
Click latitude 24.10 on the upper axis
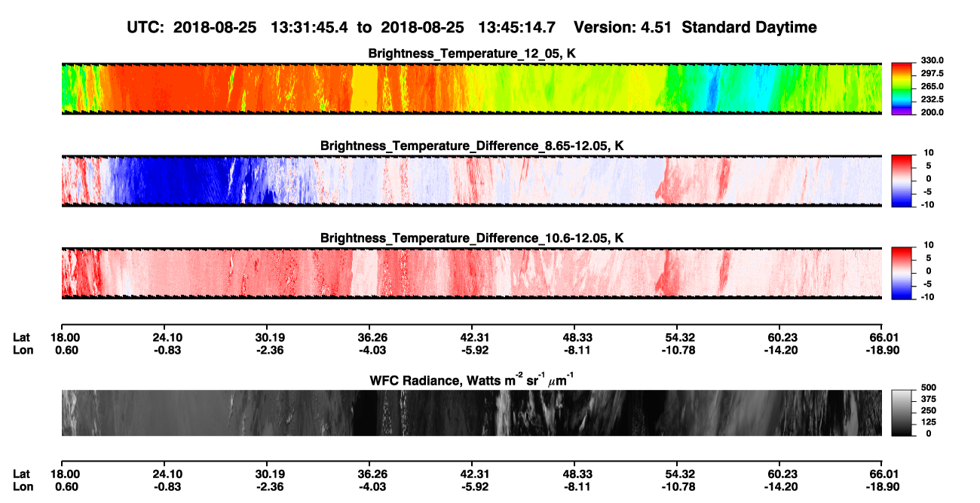(167, 338)
